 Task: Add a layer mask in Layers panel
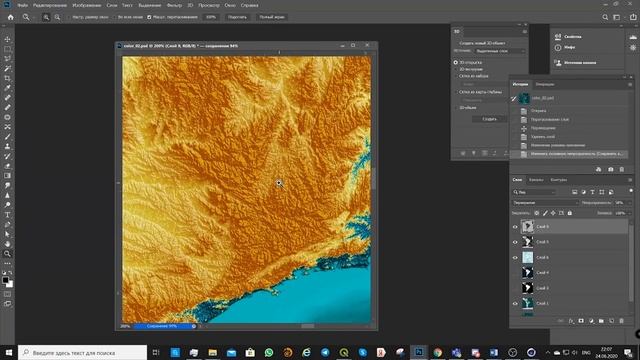click(x=581, y=321)
